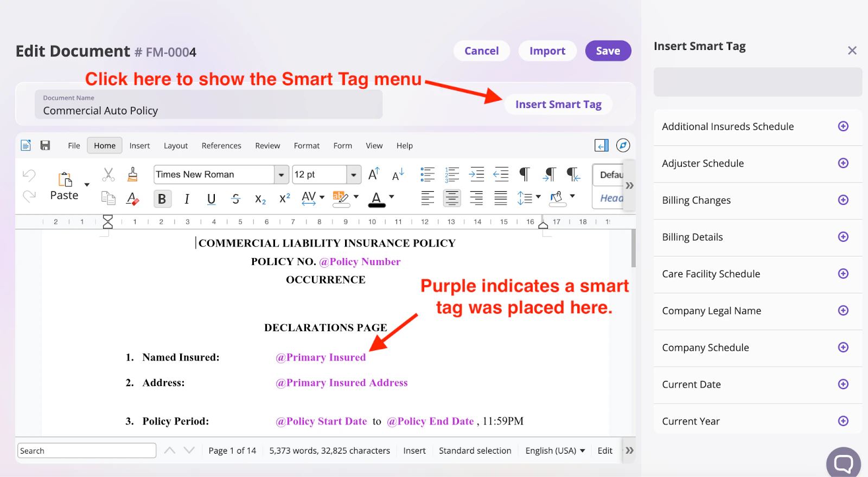Open the Format ribbon tab
Screen dimensions: 868x477
[x=307, y=146]
